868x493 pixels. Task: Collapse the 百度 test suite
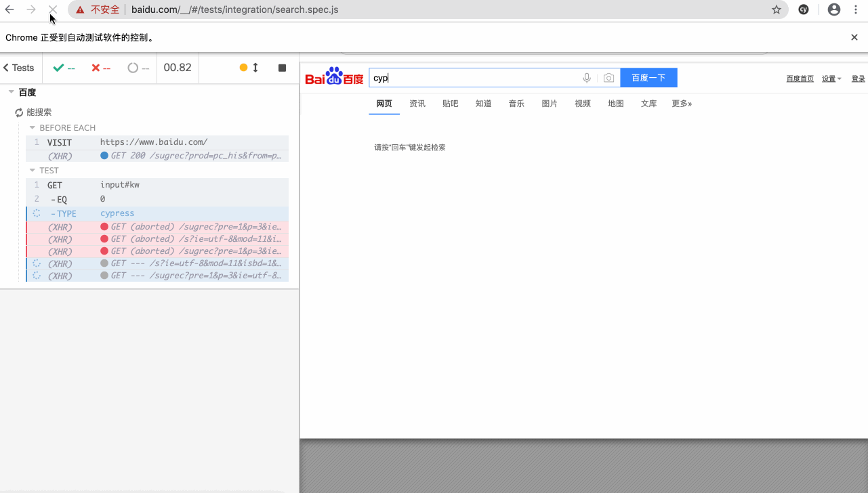coord(12,92)
